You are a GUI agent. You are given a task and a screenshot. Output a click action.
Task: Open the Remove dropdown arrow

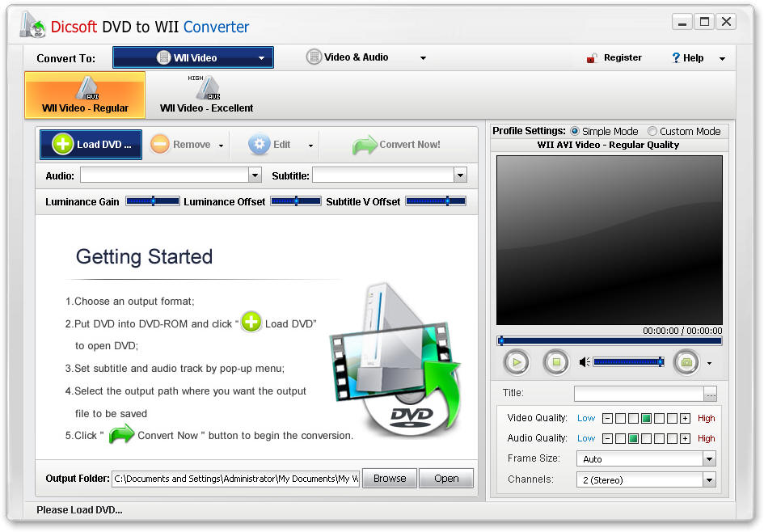click(222, 146)
